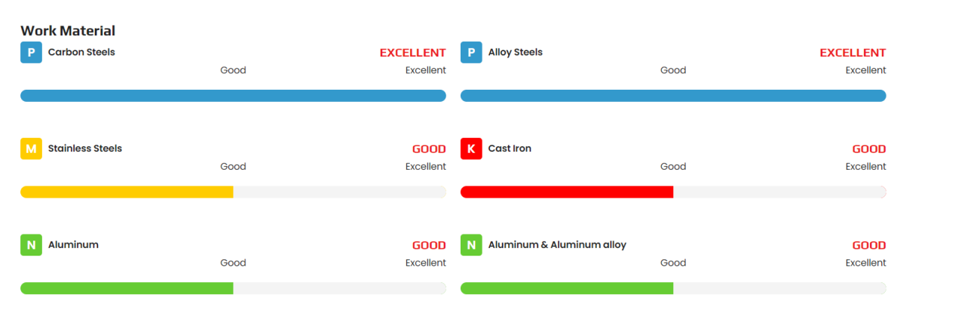Viewport: 980px width, 316px height.
Task: Click the yellow M icon for Stainless Steels
Action: pos(31,149)
